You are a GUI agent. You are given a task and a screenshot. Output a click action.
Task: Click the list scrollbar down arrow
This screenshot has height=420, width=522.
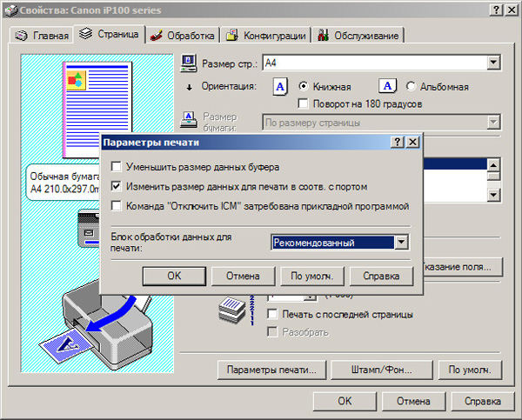[493, 195]
